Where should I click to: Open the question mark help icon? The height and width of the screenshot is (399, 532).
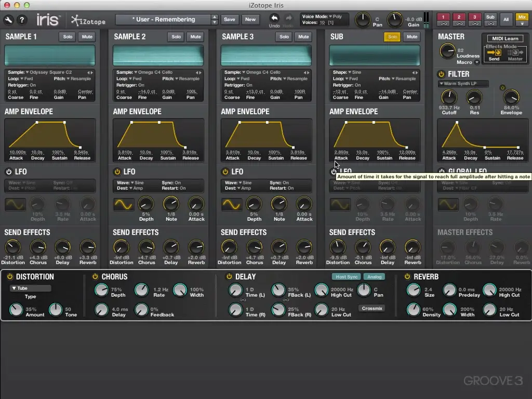(x=22, y=20)
